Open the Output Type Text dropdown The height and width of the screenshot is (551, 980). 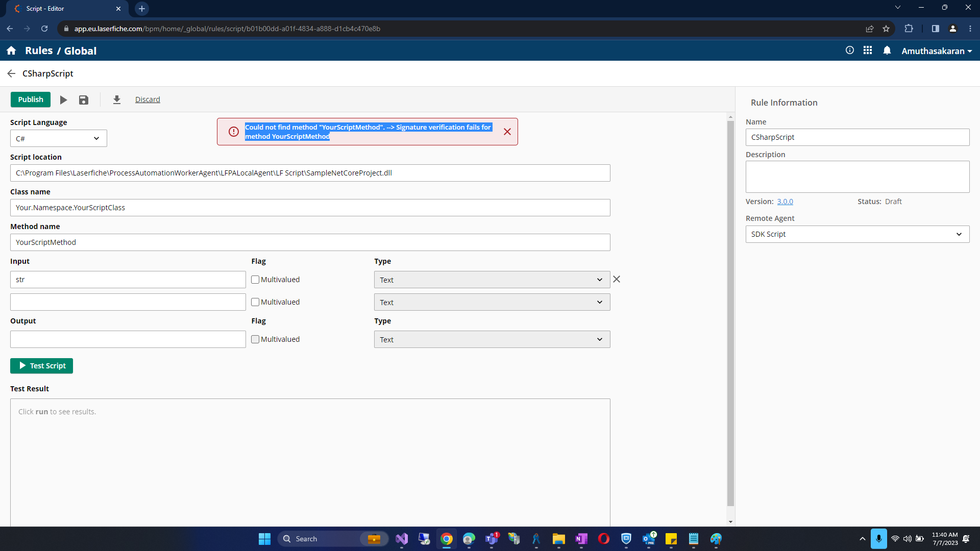pos(492,339)
